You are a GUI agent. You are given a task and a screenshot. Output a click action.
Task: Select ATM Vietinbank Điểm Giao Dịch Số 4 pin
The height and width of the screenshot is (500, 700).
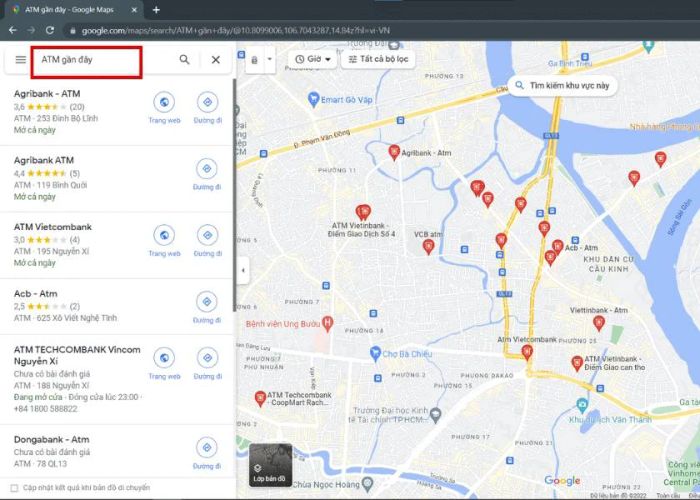(x=363, y=212)
